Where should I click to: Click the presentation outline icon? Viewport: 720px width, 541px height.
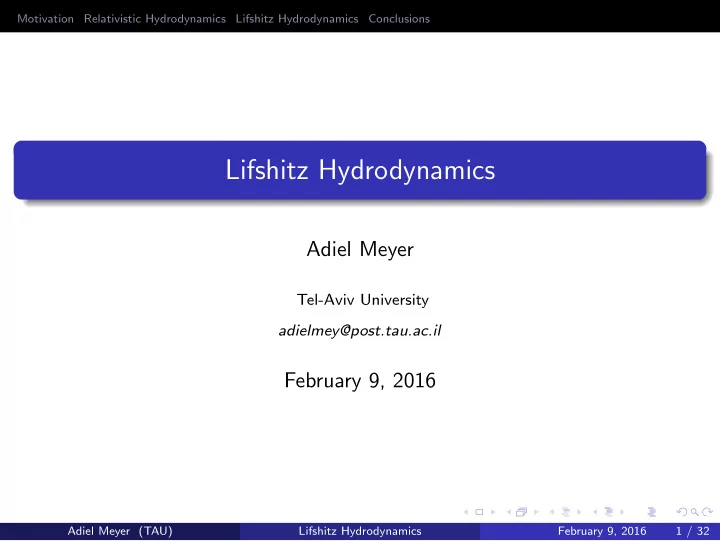[x=652, y=512]
